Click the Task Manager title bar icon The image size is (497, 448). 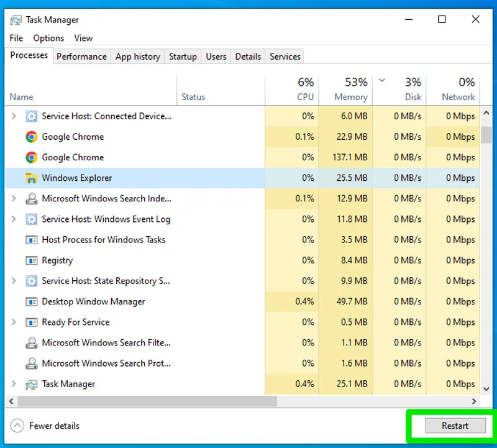click(16, 20)
